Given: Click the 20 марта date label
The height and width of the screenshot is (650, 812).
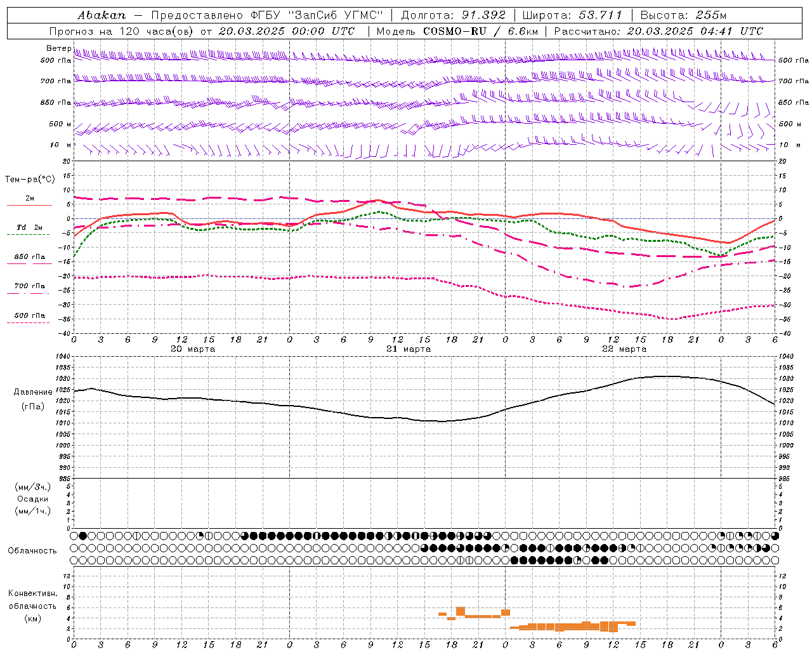Looking at the screenshot, I should [x=193, y=349].
